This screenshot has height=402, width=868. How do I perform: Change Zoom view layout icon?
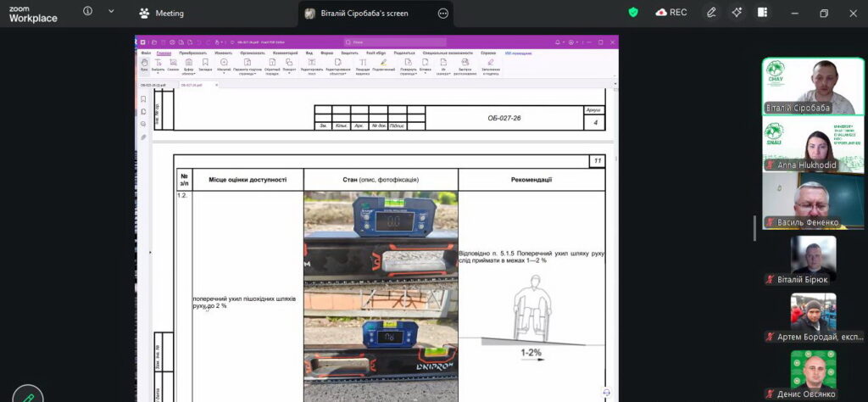pos(762,13)
